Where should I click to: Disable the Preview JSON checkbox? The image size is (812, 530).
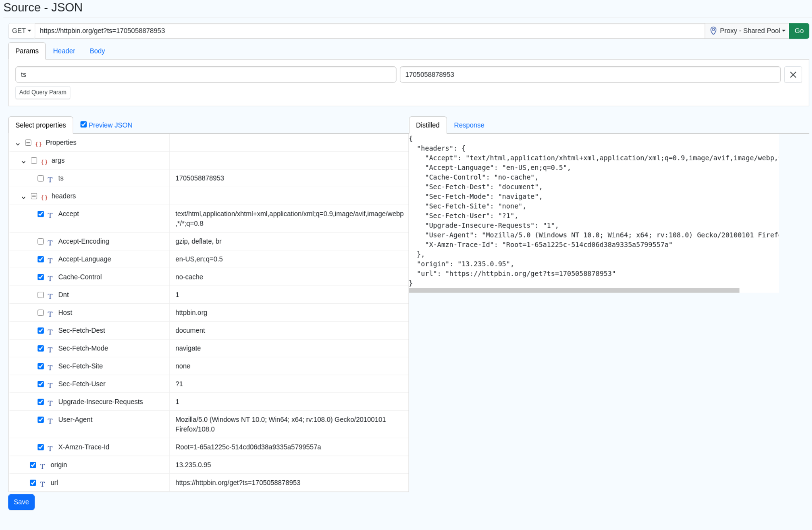click(x=83, y=124)
